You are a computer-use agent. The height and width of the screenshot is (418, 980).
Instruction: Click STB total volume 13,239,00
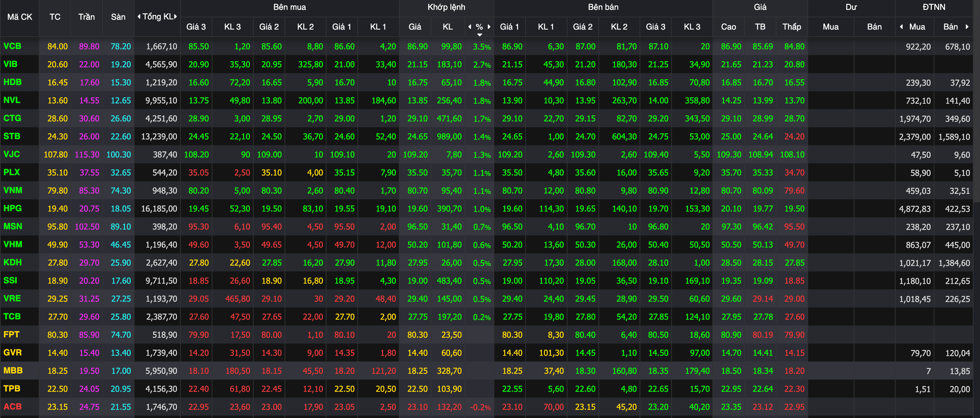coord(159,136)
